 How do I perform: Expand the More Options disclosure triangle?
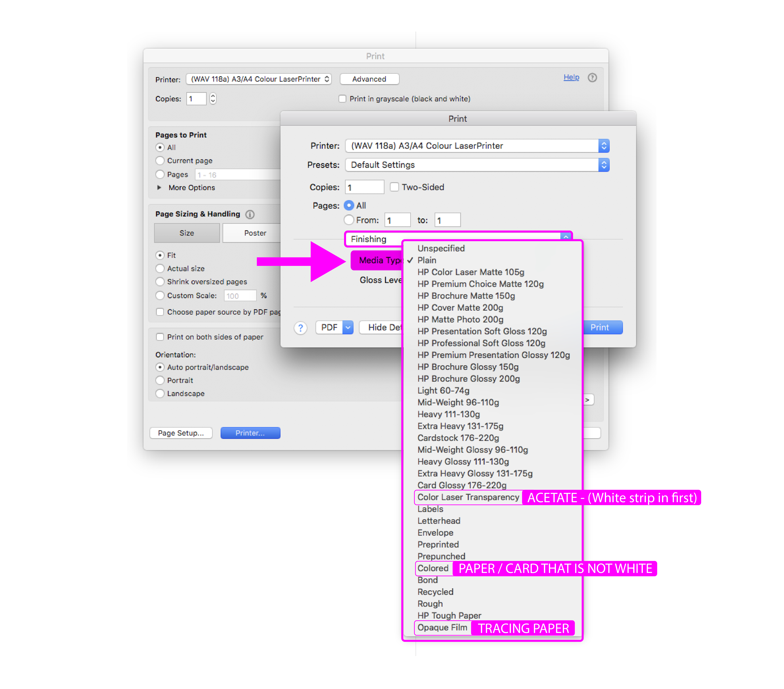point(159,187)
